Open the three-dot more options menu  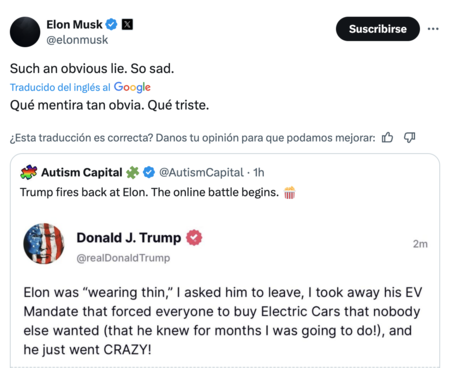click(x=433, y=29)
